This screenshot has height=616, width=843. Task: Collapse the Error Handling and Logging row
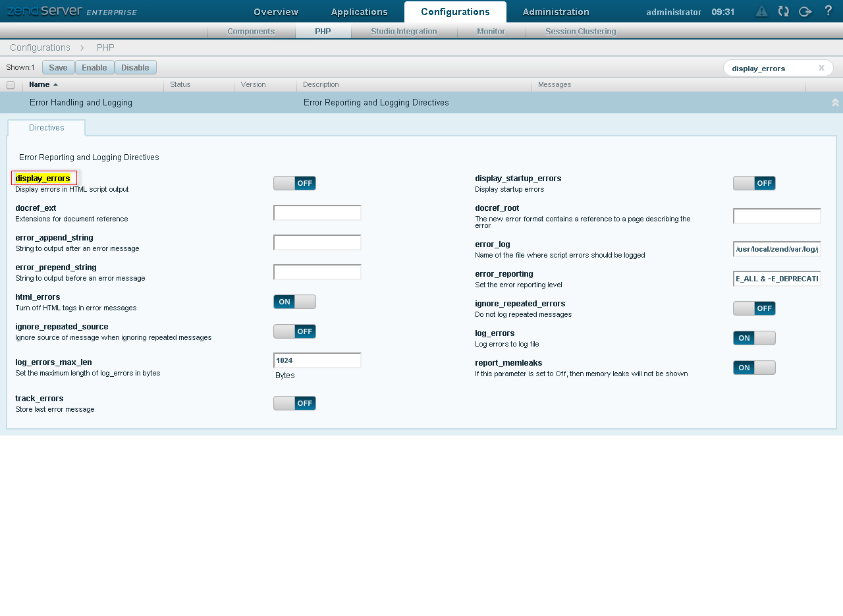pos(835,103)
